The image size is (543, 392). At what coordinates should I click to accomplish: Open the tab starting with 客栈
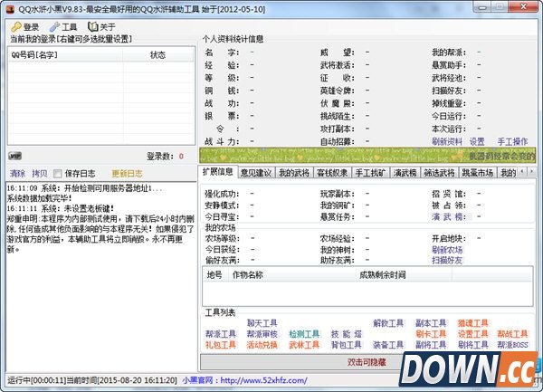coord(332,172)
